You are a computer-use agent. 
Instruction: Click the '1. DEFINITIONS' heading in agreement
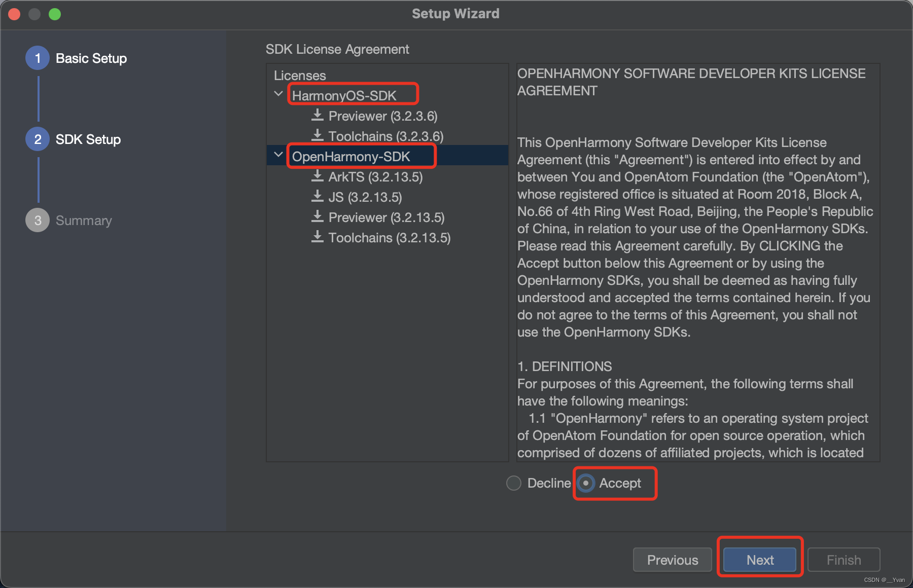[x=565, y=366]
